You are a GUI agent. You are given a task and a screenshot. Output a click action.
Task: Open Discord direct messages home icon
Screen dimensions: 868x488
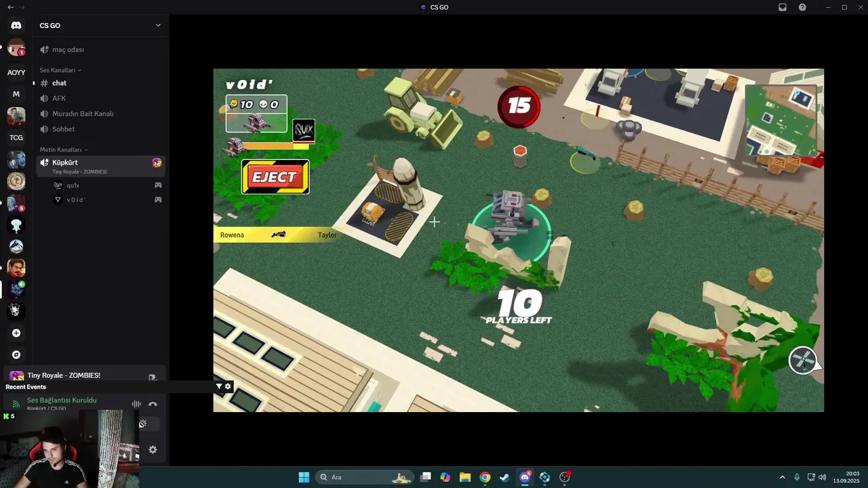tap(16, 25)
